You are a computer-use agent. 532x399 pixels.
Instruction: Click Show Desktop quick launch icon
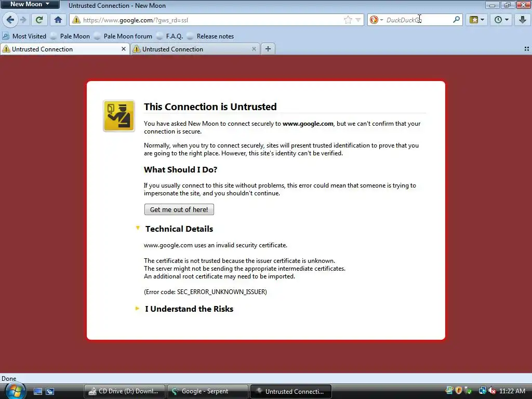click(37, 391)
